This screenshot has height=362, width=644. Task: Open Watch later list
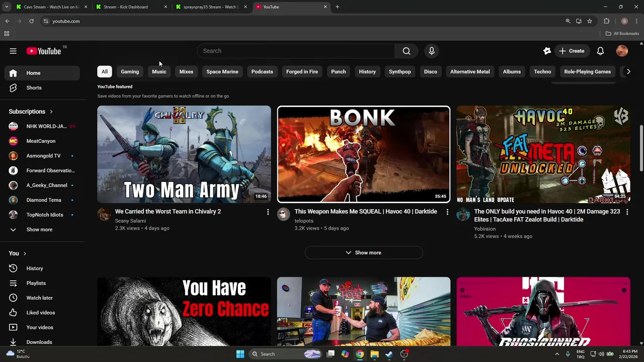[x=42, y=298]
